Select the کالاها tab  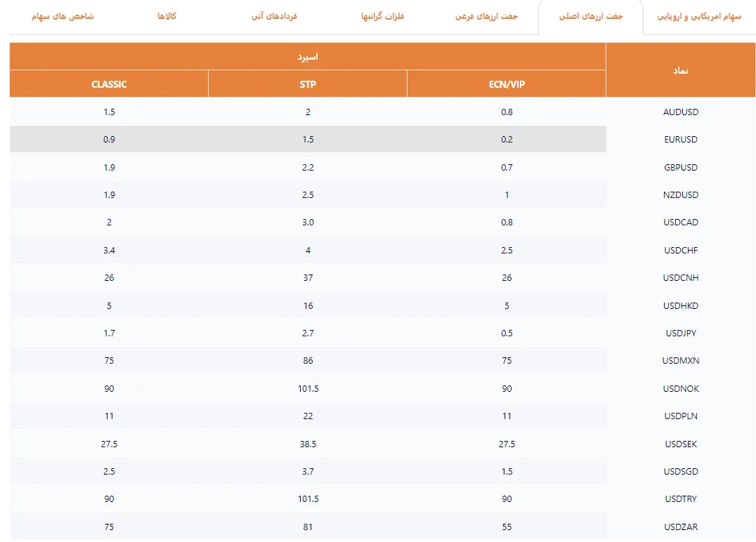point(167,17)
